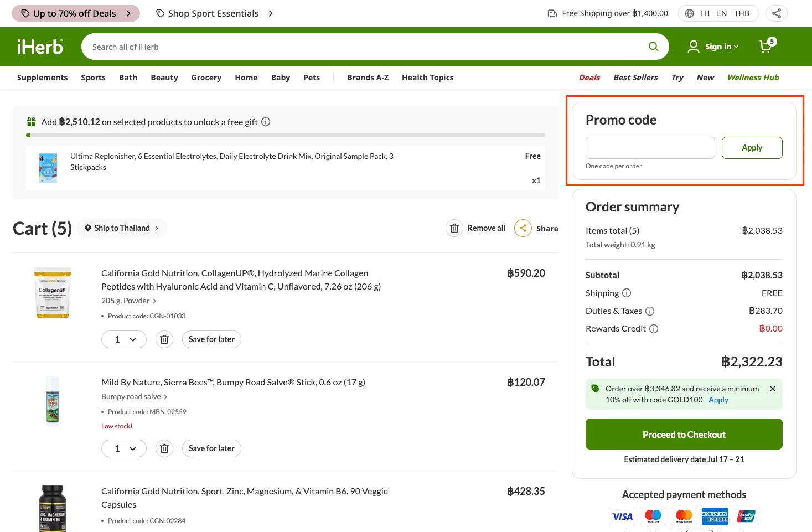The image size is (812, 532).
Task: Open the shopping cart icon
Action: [x=767, y=45]
